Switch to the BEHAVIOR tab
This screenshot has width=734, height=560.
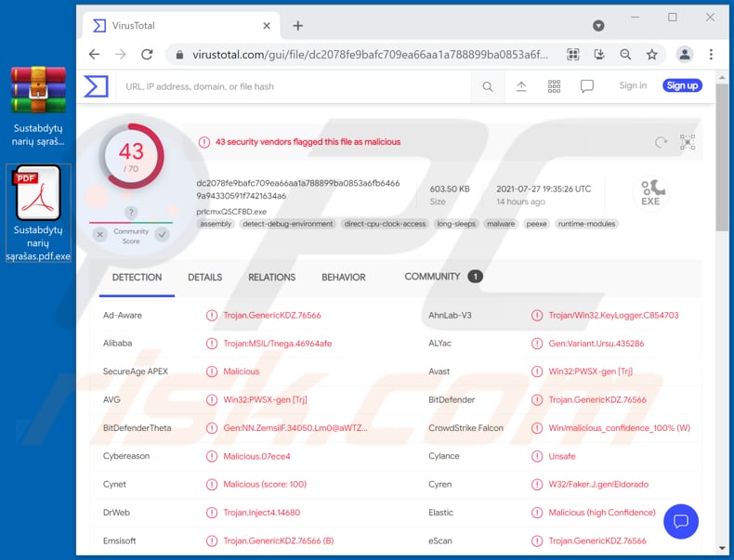pos(343,278)
